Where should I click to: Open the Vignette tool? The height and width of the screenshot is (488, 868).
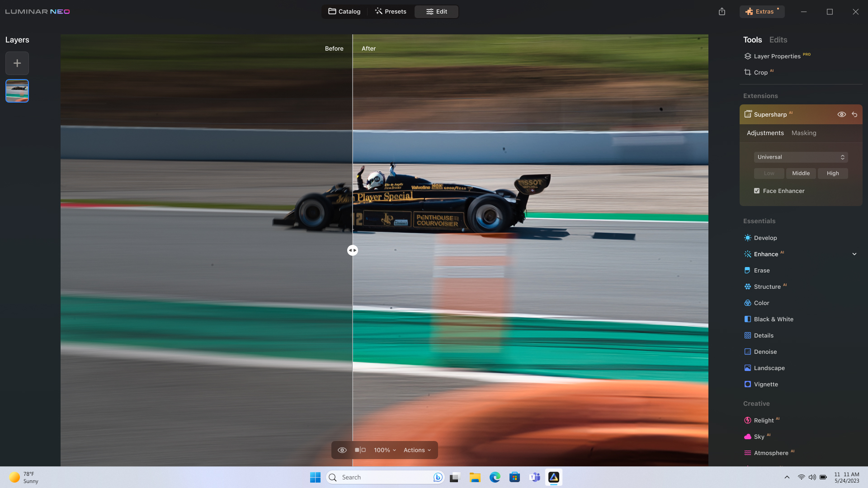pos(765,384)
